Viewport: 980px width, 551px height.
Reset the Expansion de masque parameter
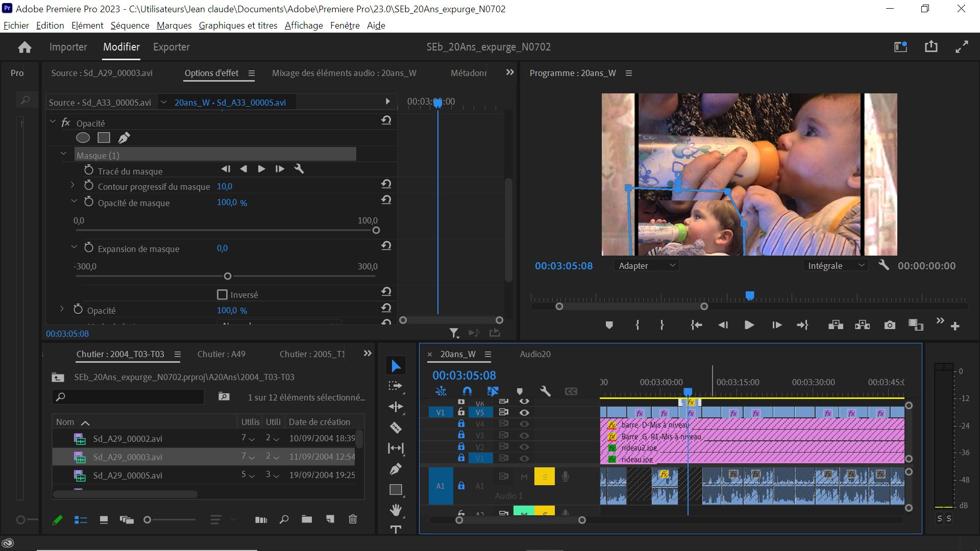tap(386, 246)
